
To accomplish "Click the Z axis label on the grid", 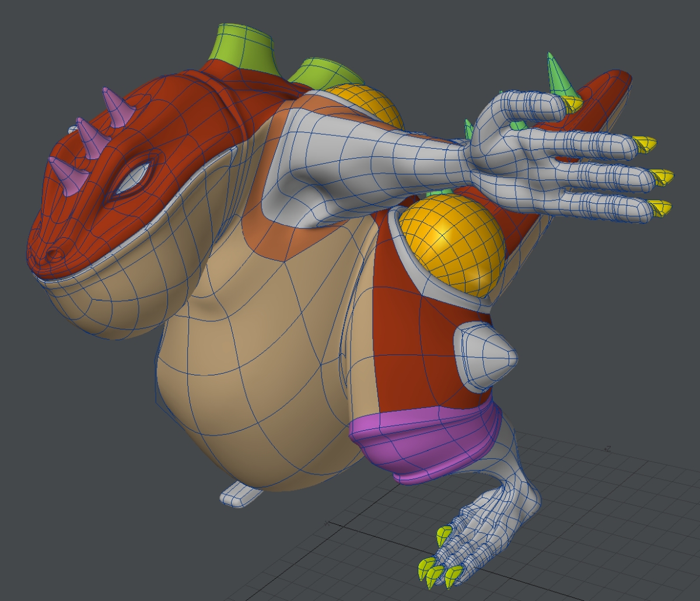I will (607, 449).
